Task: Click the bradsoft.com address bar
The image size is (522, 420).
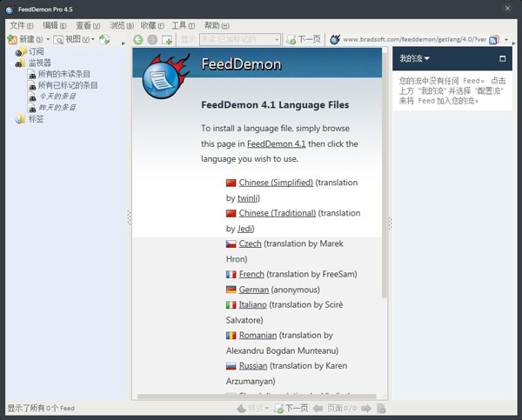Action: pos(414,40)
